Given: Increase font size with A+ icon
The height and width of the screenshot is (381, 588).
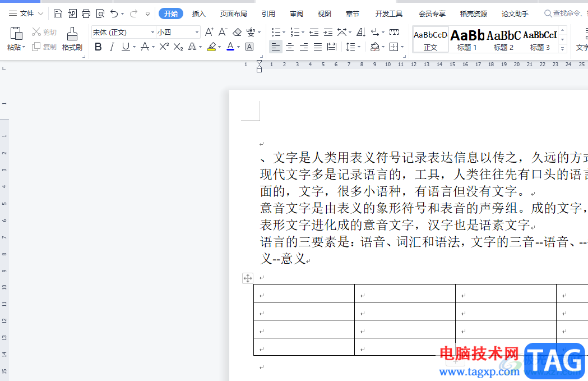Looking at the screenshot, I should pos(209,33).
